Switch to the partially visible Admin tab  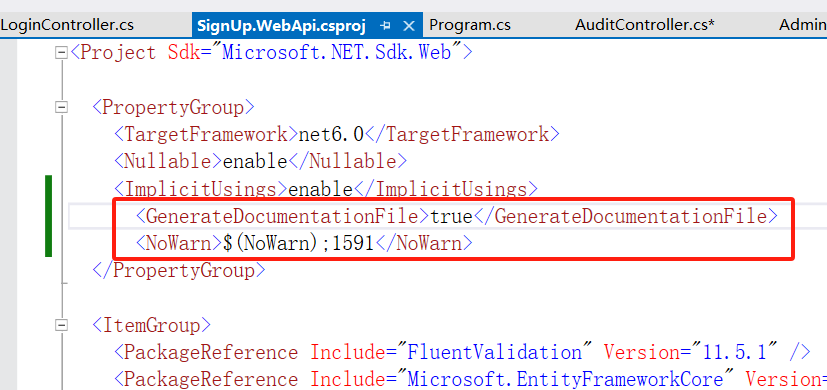pos(803,25)
